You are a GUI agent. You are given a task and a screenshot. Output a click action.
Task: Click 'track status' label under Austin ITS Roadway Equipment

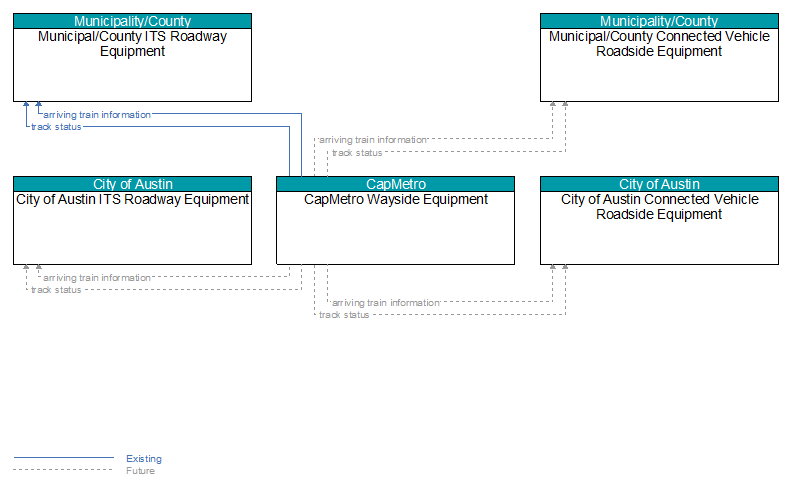56,290
